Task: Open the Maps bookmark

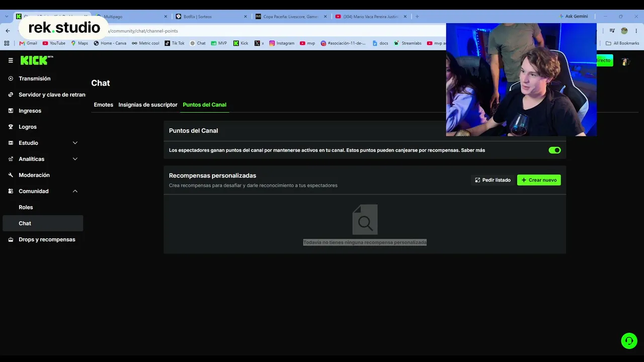Action: [x=79, y=43]
